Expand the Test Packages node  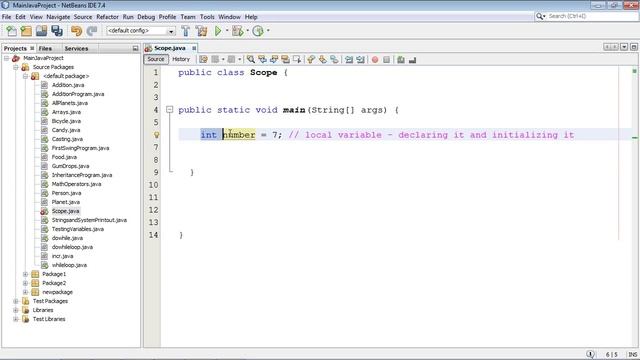pos(16,301)
